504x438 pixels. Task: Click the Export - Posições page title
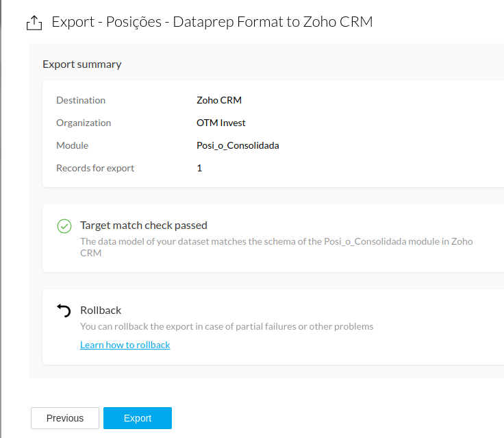point(212,22)
